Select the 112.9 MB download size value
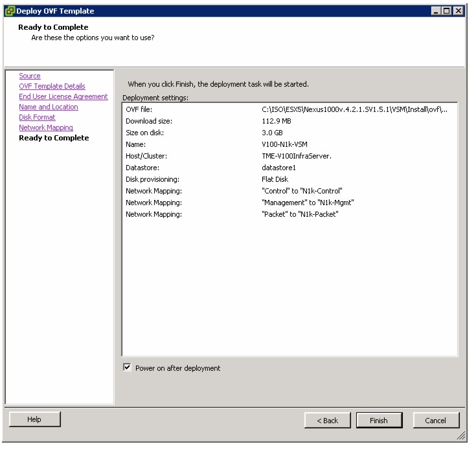The height and width of the screenshot is (451, 476). click(x=277, y=121)
